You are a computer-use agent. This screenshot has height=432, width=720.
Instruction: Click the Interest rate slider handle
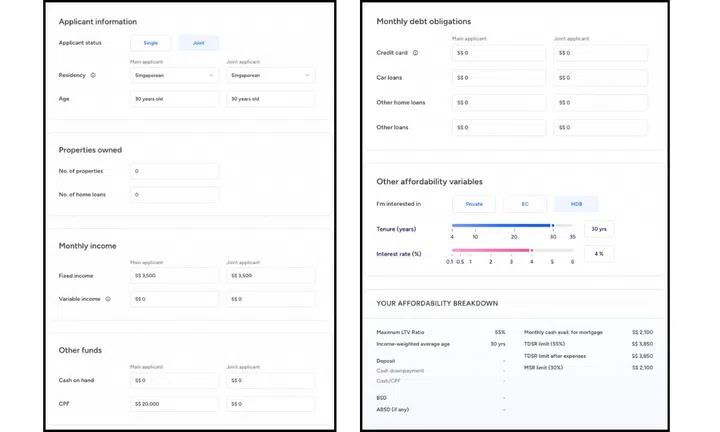click(x=531, y=251)
